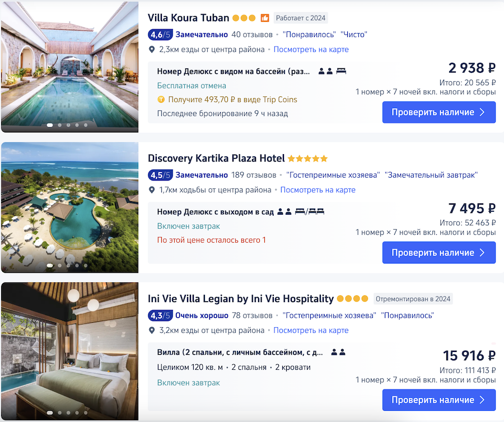Click the bed type icons for the garden-access Deluxe room
504x422 pixels.
click(310, 211)
